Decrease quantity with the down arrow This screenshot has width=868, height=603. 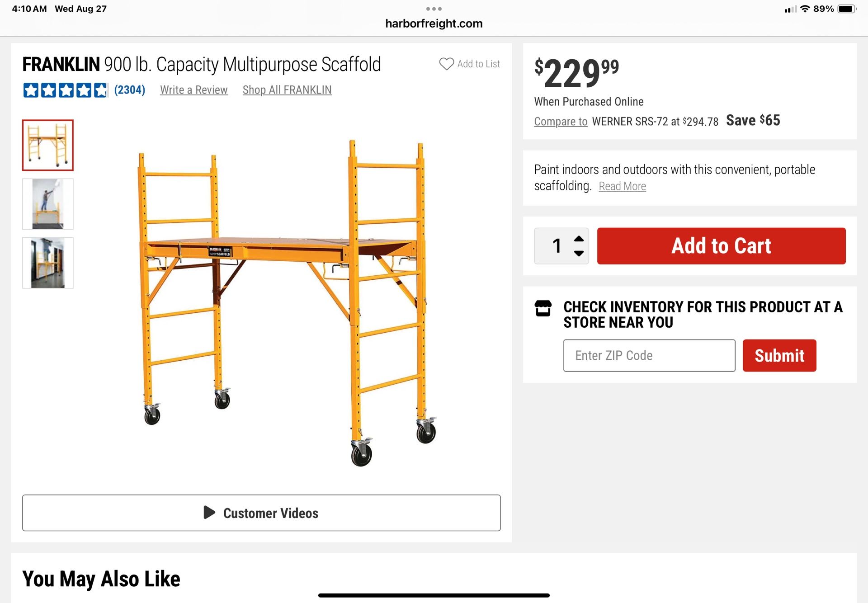(579, 253)
